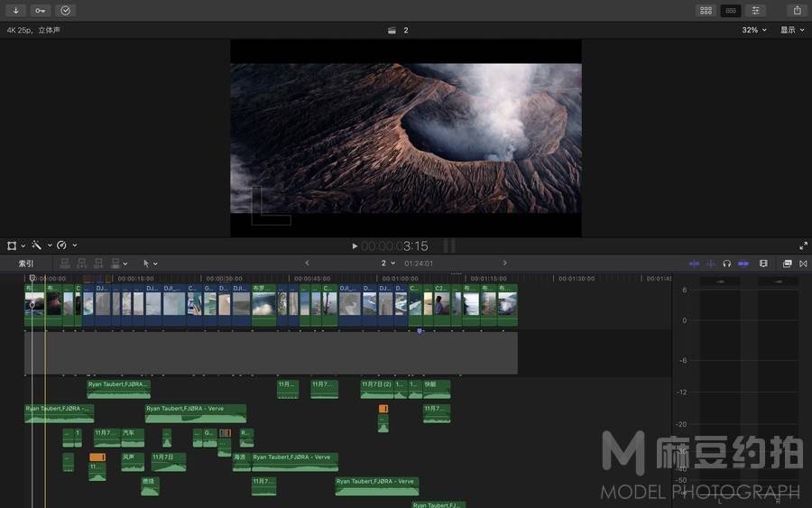Select the 风声 audio clip
Viewport: 812px width, 508px height.
pos(133,462)
